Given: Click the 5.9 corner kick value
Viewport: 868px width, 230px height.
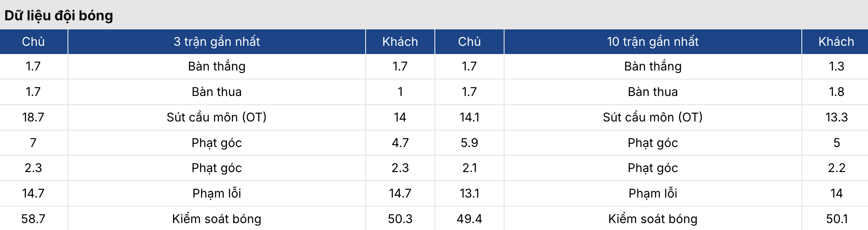Looking at the screenshot, I should (469, 143).
